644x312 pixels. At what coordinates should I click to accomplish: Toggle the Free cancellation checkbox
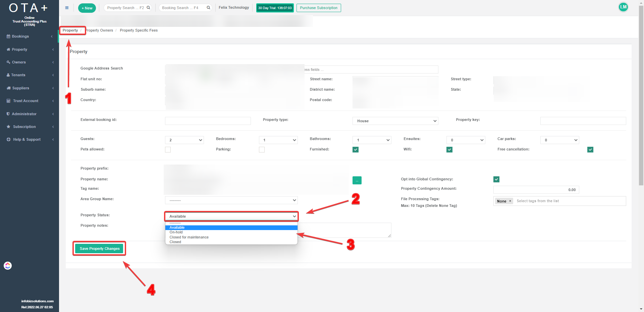coord(590,149)
